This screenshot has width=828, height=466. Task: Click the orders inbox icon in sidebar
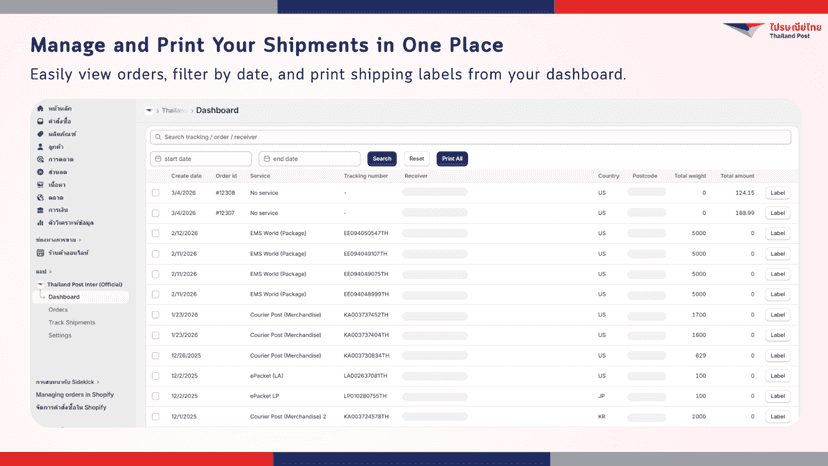pos(40,121)
